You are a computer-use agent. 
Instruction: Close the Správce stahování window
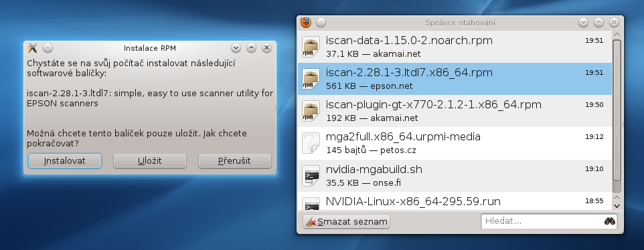pyautogui.click(x=614, y=23)
